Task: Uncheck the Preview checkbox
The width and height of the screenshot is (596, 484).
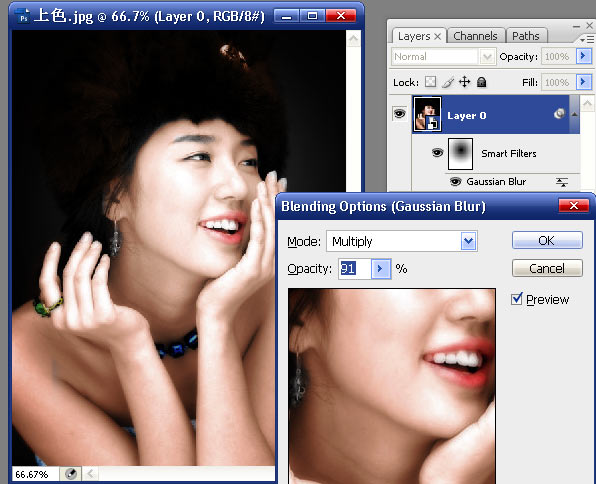Action: click(517, 299)
